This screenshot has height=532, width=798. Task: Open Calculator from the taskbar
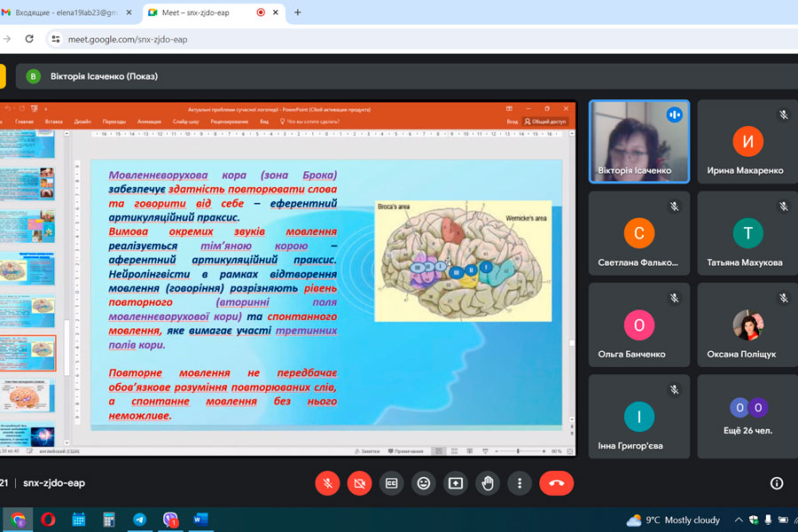point(109,520)
